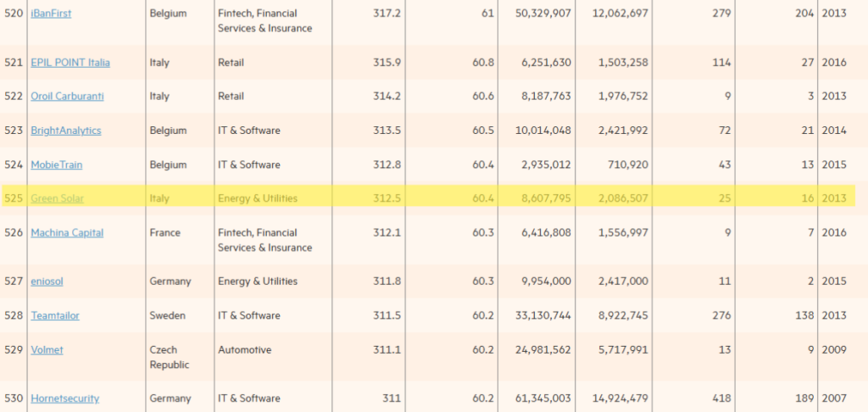Click Sweden country cell
868x412 pixels.
click(x=167, y=315)
